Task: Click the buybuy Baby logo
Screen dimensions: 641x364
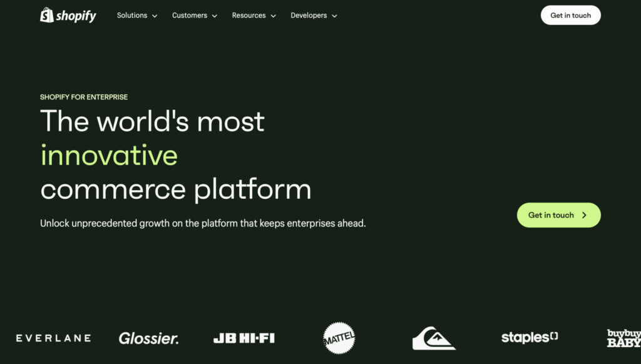Action: pos(624,338)
